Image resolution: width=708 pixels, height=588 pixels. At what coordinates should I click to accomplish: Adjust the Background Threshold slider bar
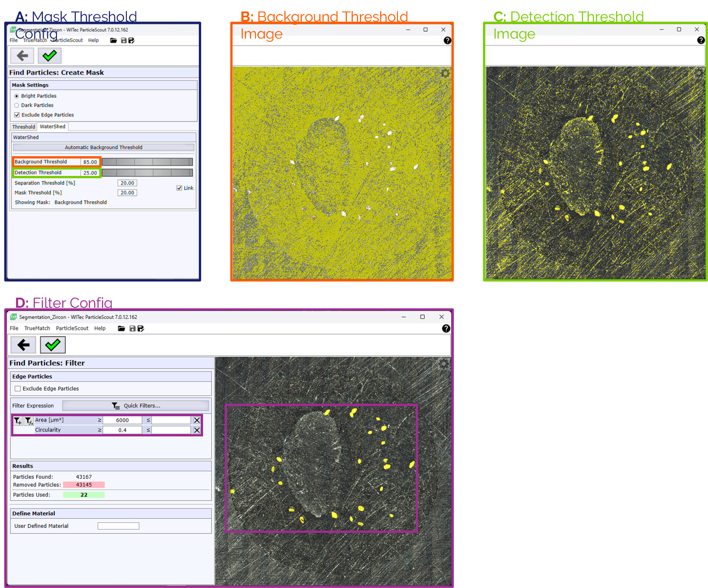click(147, 162)
